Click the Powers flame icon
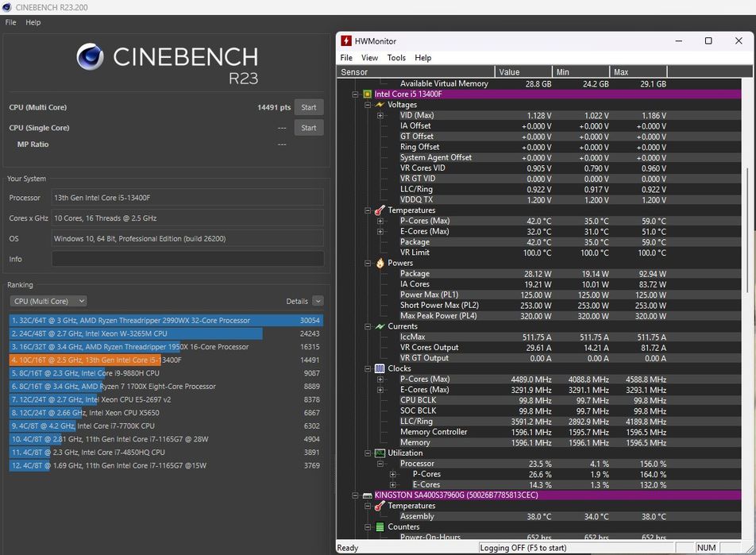The width and height of the screenshot is (756, 555). pyautogui.click(x=380, y=263)
